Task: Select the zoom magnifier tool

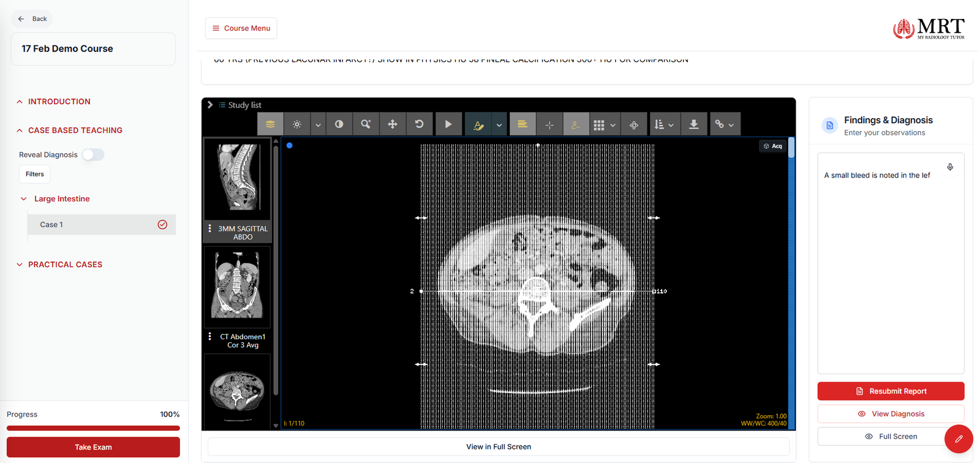Action: pos(366,124)
